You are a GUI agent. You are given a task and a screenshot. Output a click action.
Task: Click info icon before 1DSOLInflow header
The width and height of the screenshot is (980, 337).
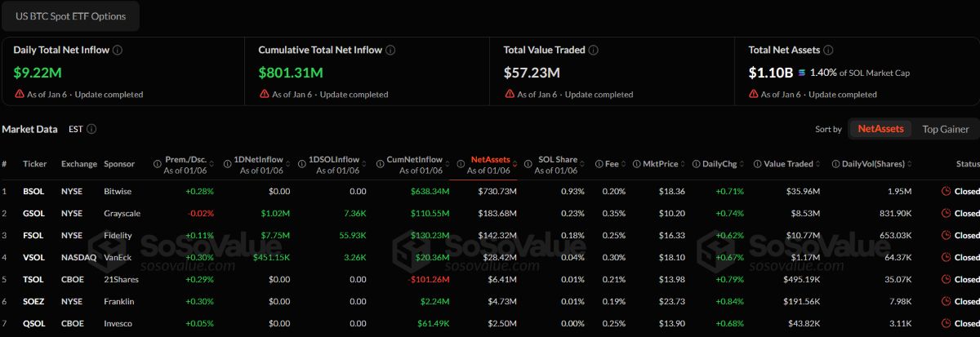point(302,163)
